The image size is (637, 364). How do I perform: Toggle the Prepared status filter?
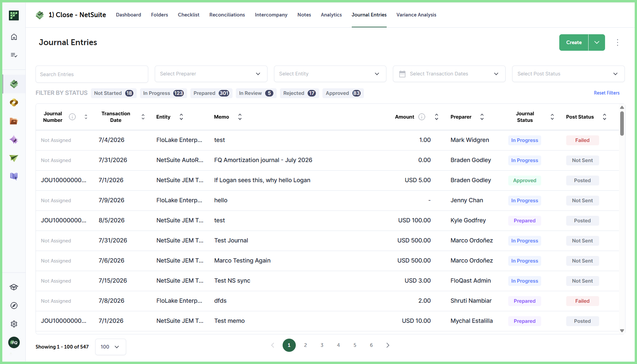[211, 93]
